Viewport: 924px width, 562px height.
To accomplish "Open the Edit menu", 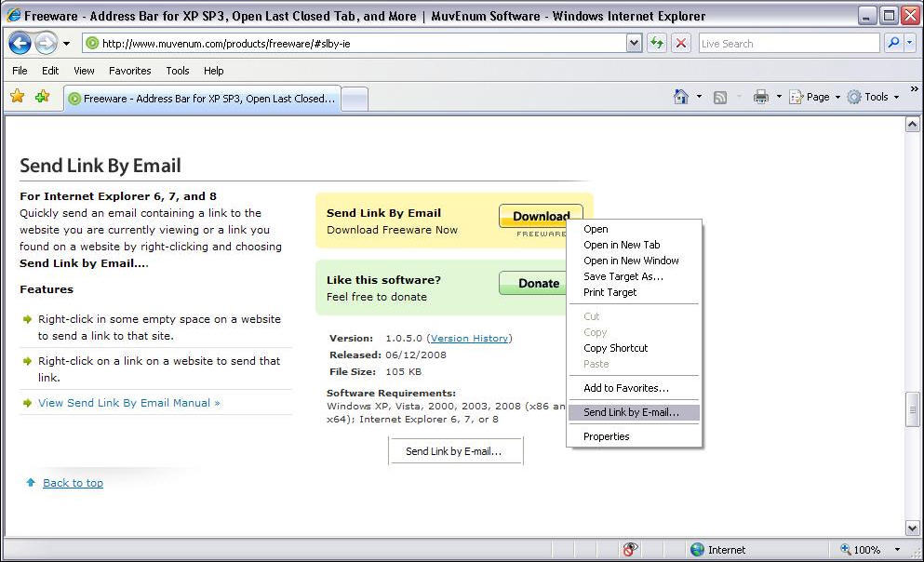I will 50,71.
